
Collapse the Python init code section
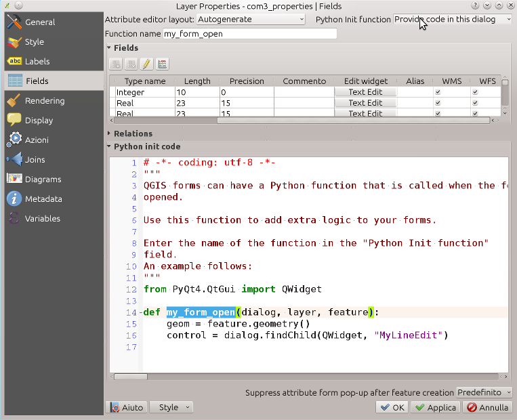click(x=109, y=146)
